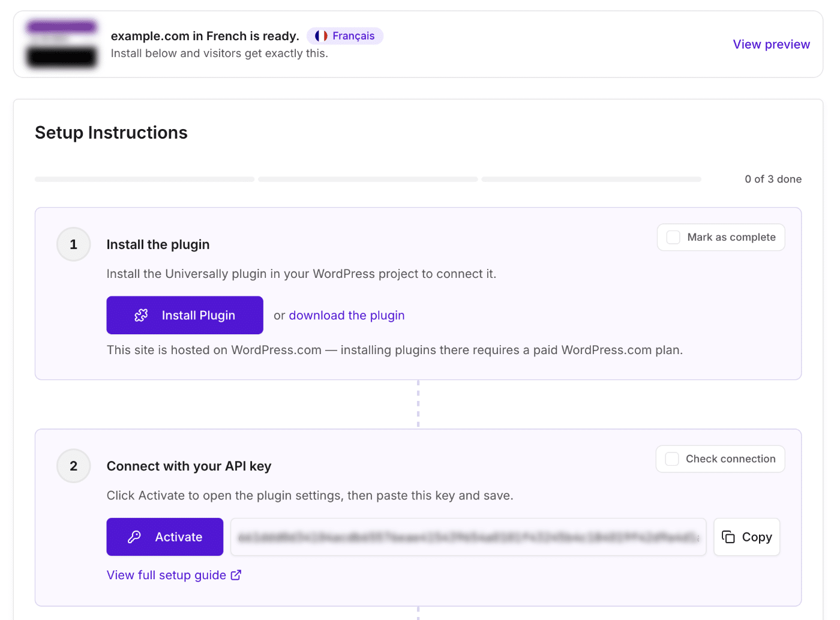This screenshot has width=840, height=620.
Task: Click 'Click Activate to open the plugin settings' text
Action: pos(310,495)
